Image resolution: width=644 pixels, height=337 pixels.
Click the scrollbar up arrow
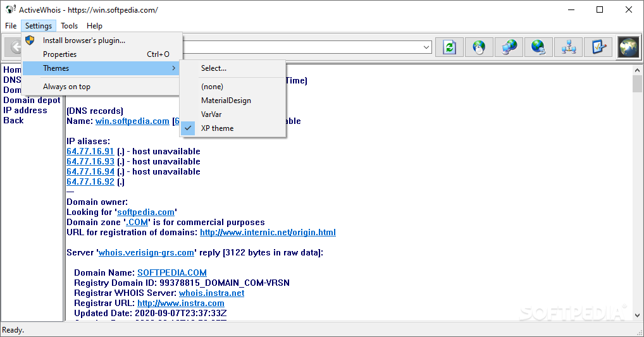(x=637, y=70)
